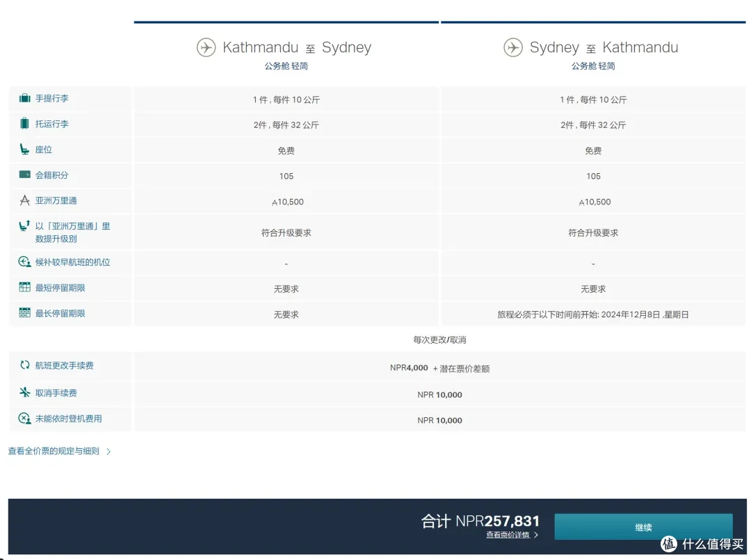The image size is (751, 560).
Task: Click the flight change fee (航班更改手续费) icon
Action: click(x=25, y=365)
